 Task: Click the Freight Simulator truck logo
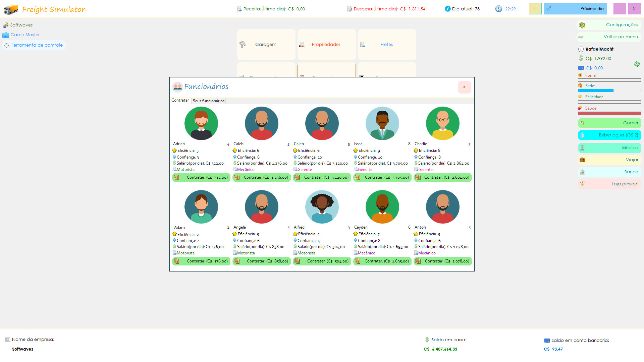(11, 9)
